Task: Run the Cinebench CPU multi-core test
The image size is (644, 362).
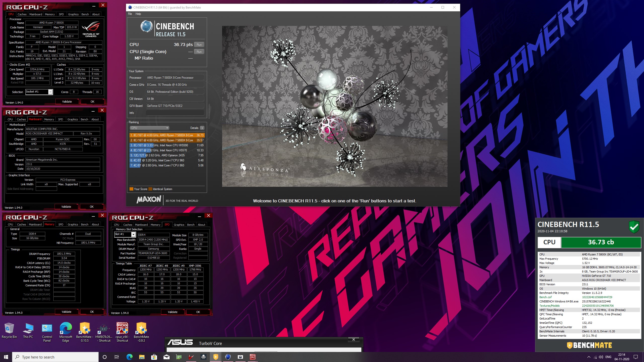Action: coord(199,45)
